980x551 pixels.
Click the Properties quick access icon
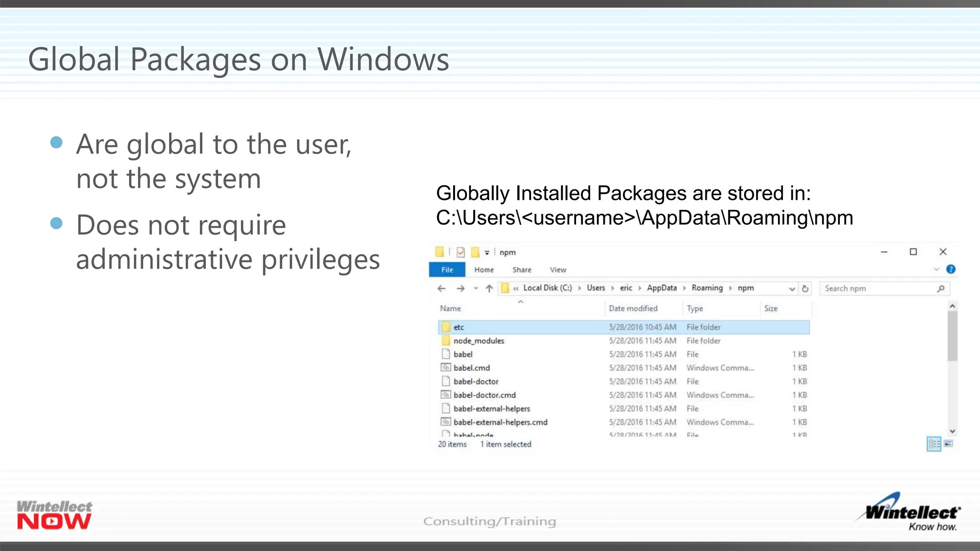pos(460,252)
